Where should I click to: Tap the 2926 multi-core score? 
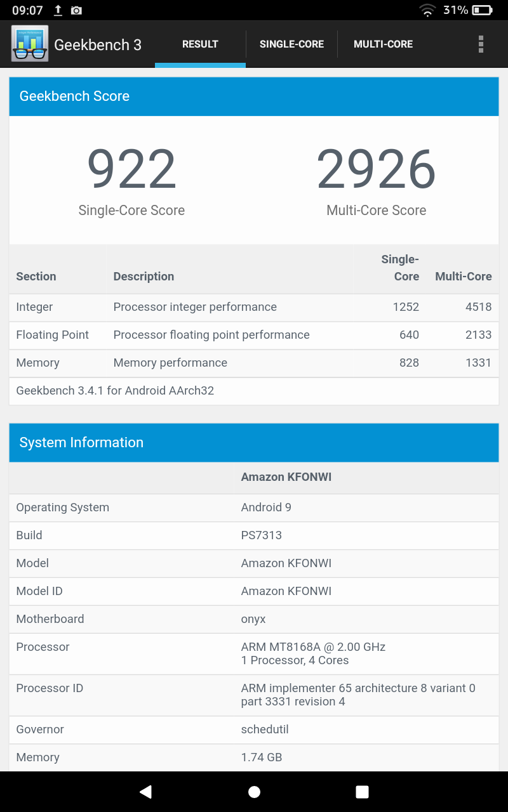click(376, 169)
